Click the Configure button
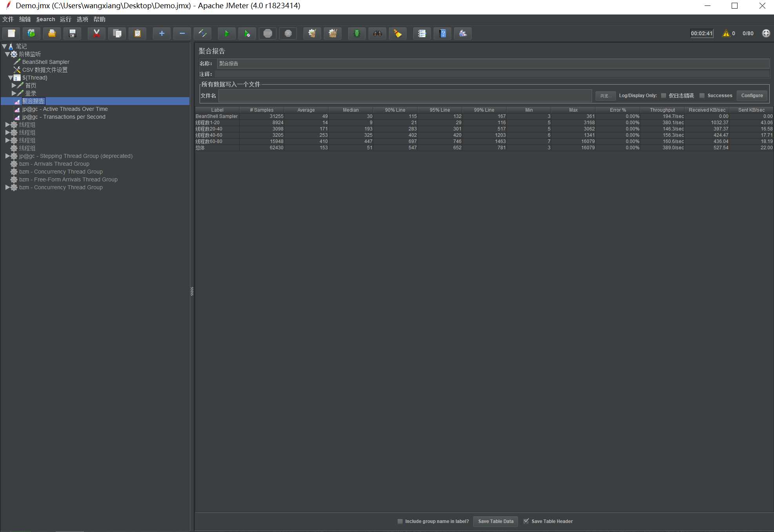The image size is (774, 532). [752, 96]
